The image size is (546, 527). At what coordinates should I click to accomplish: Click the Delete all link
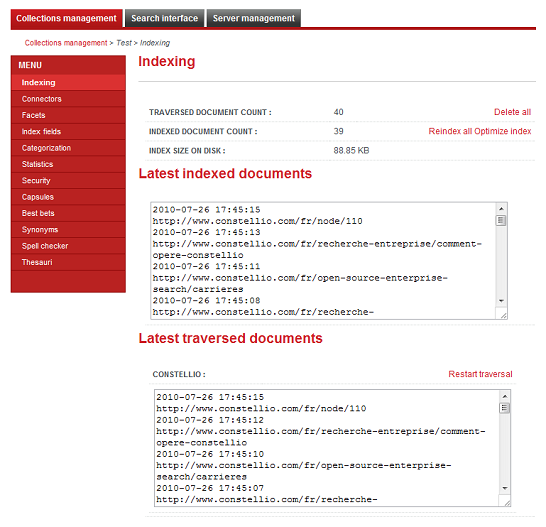(x=512, y=112)
